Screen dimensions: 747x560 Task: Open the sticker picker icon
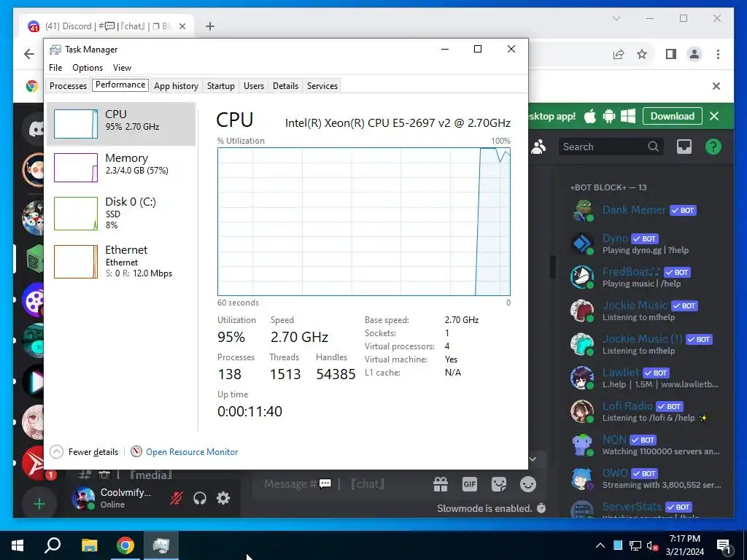click(x=499, y=484)
